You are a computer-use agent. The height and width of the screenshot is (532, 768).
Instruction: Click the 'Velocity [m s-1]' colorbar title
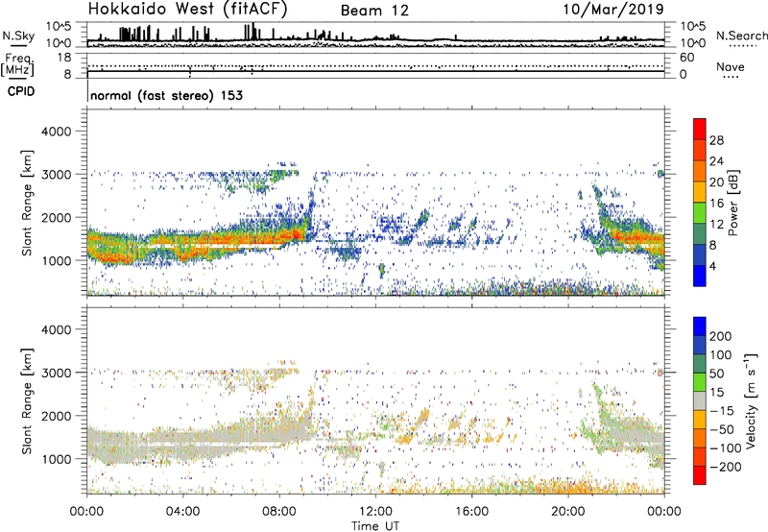coord(751,400)
